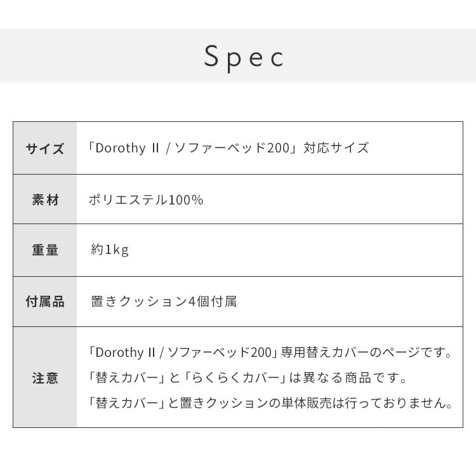This screenshot has width=476, height=454.
Task: Click the "Spec" heading text
Action: point(244,57)
